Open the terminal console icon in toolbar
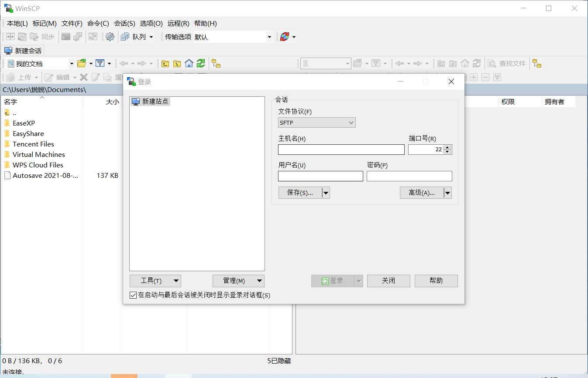This screenshot has width=588, height=378. coord(66,37)
